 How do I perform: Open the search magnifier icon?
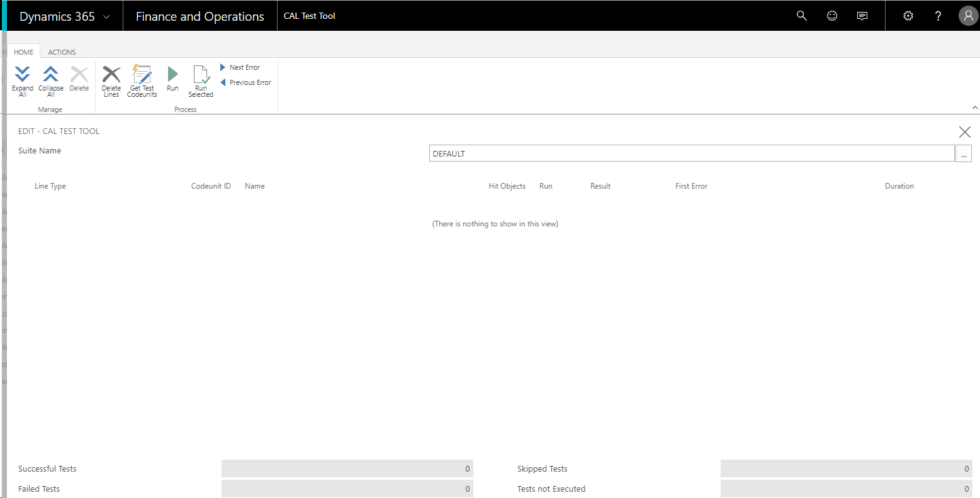click(x=801, y=16)
